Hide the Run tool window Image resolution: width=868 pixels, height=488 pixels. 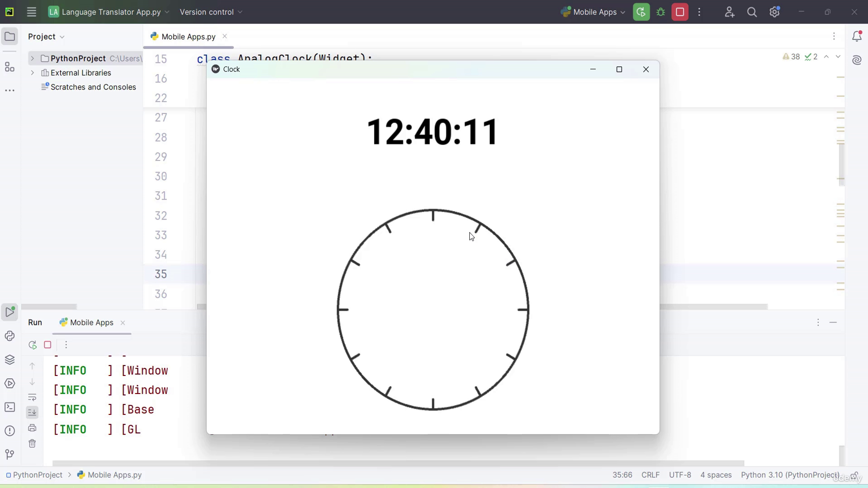[x=833, y=323]
